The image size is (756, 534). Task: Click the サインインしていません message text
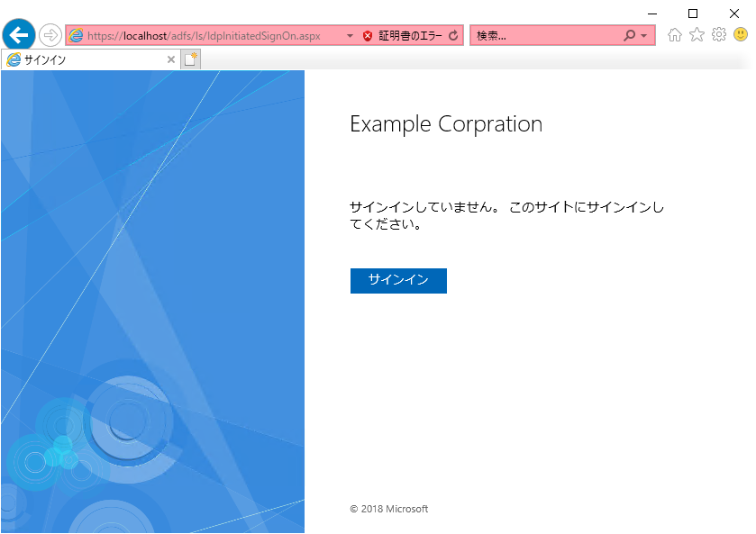506,215
